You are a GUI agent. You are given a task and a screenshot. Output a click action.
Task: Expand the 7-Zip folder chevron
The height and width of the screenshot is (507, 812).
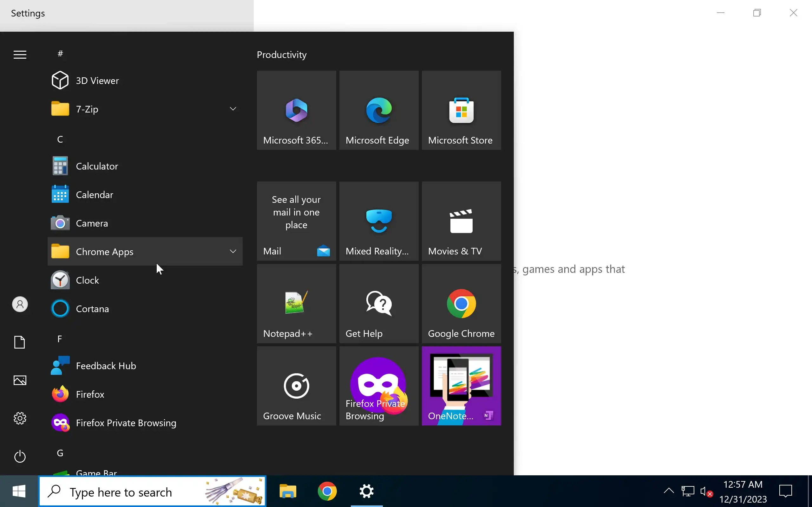[233, 109]
